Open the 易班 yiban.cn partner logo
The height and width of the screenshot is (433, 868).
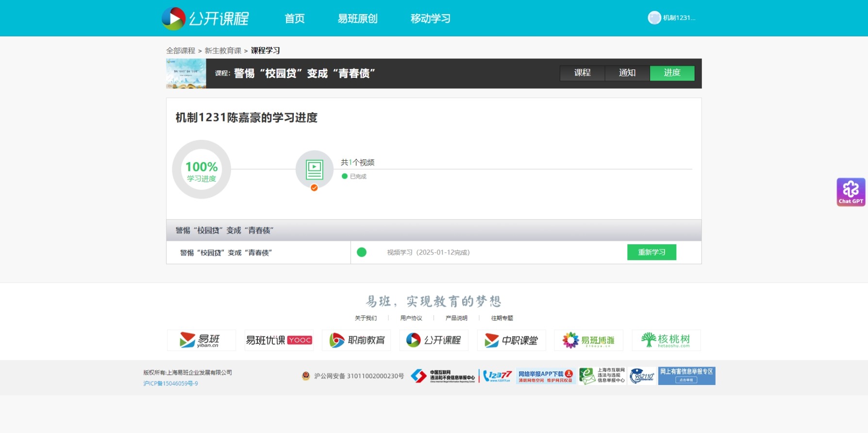click(x=201, y=340)
